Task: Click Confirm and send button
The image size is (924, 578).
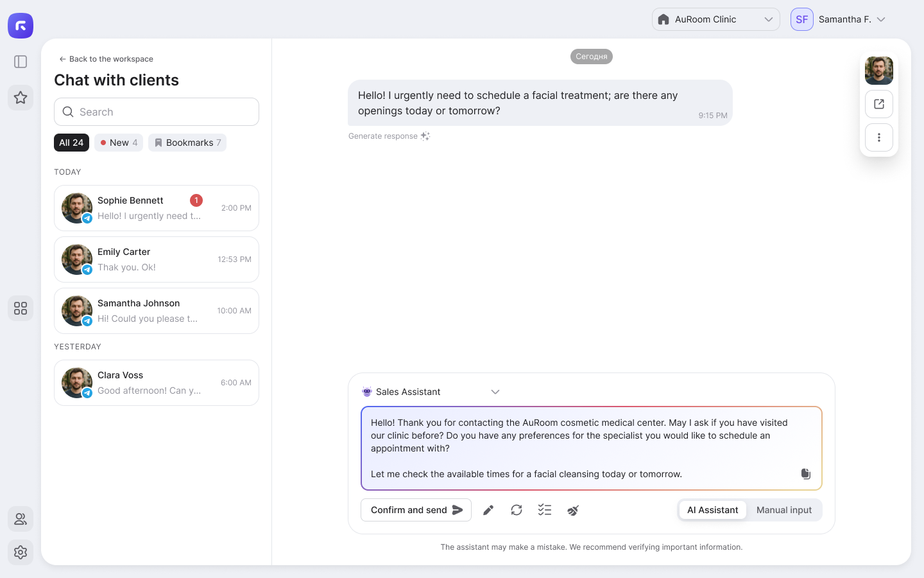Action: coord(416,510)
